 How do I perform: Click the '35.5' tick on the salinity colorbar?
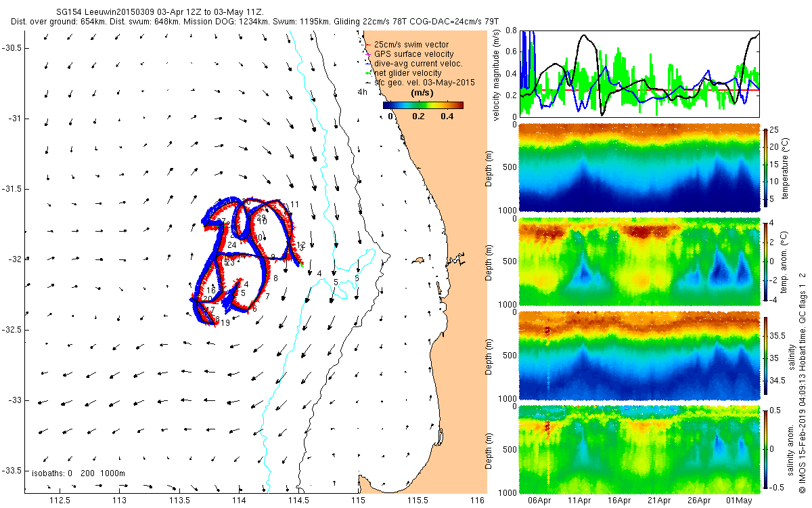(x=778, y=335)
